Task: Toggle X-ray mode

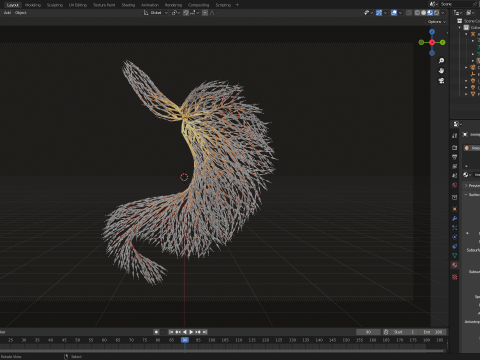Action: point(409,13)
